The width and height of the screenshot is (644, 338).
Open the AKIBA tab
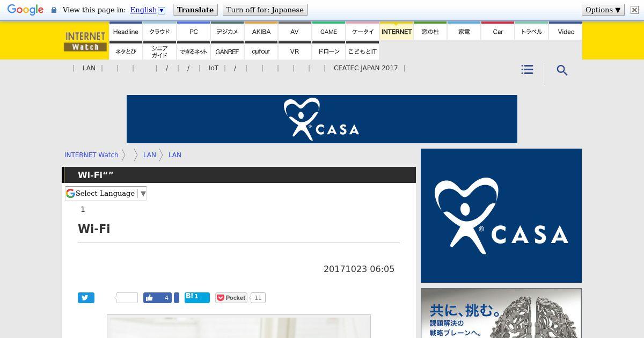pyautogui.click(x=261, y=31)
